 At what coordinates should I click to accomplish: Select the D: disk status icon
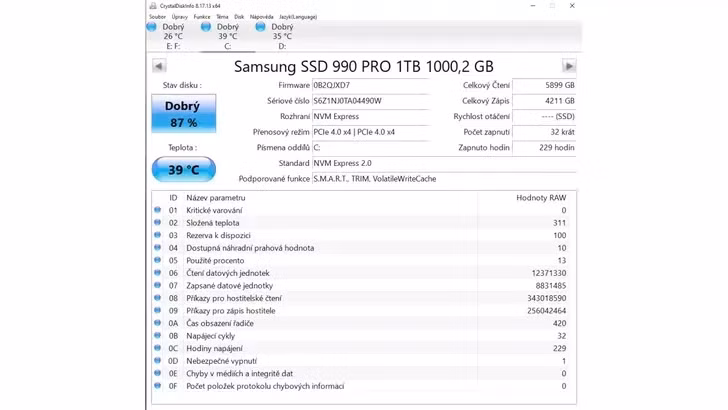[x=260, y=27]
